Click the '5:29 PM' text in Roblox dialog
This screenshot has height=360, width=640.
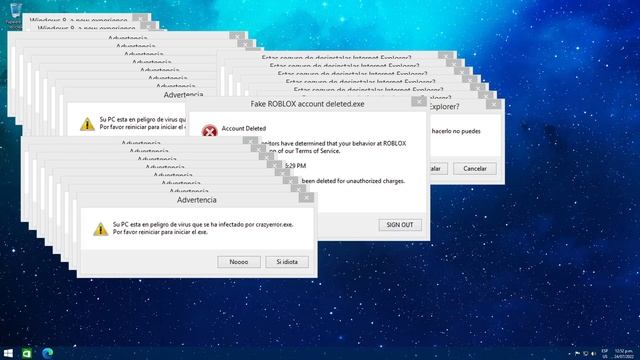coord(296,166)
